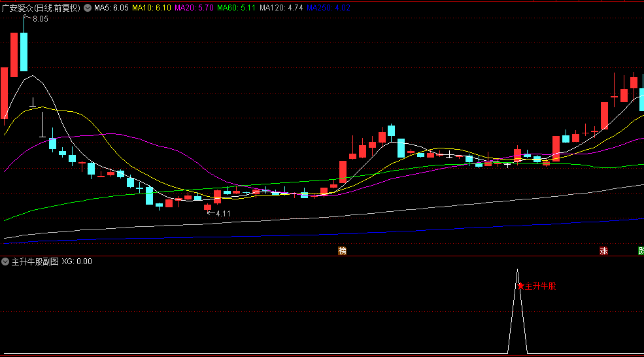This screenshot has width=644, height=357.
Task: Expand the main chart indicator dropdown arrow
Action: 88,8
